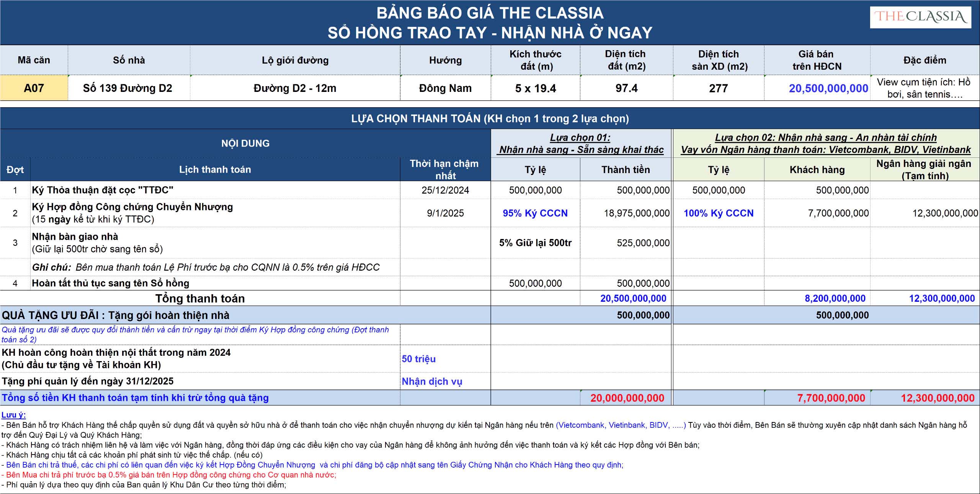
Task: Select the Đông Nam direction cell
Action: tap(445, 88)
